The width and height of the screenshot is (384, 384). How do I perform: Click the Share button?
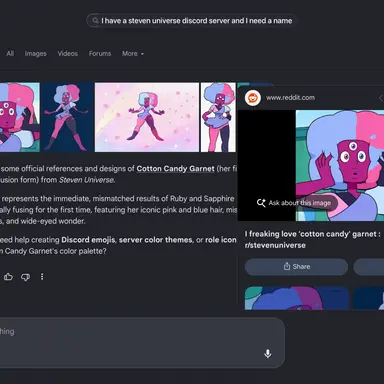click(296, 267)
